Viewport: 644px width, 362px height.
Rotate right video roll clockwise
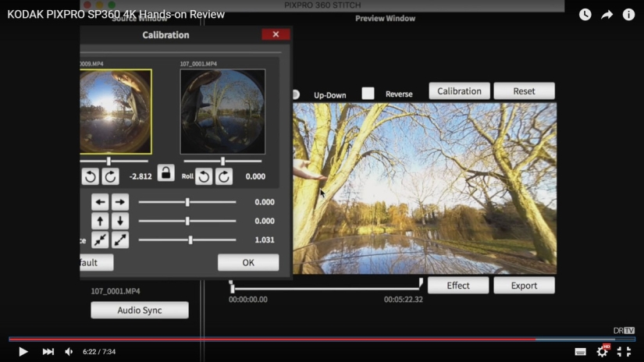tap(223, 177)
